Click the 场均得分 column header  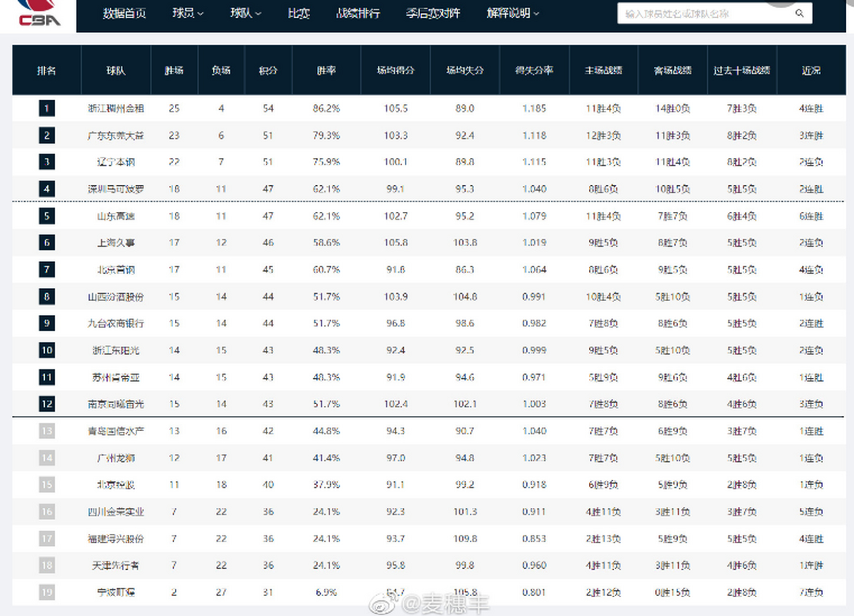(x=395, y=71)
